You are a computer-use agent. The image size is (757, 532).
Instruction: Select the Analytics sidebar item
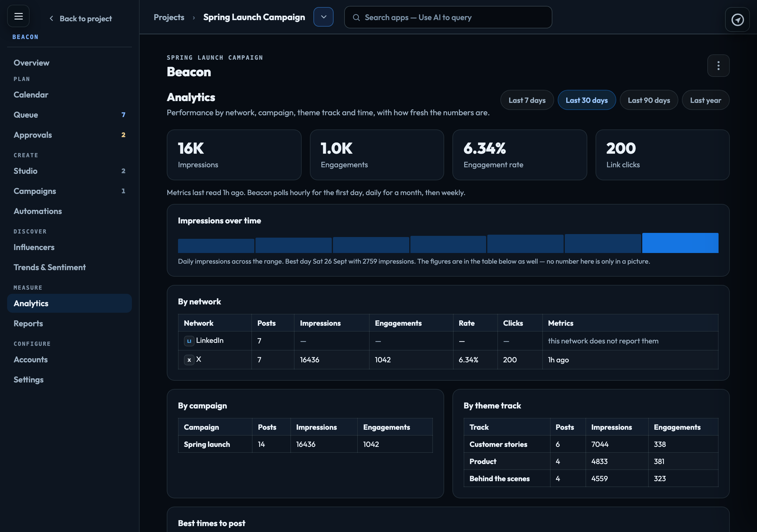69,304
